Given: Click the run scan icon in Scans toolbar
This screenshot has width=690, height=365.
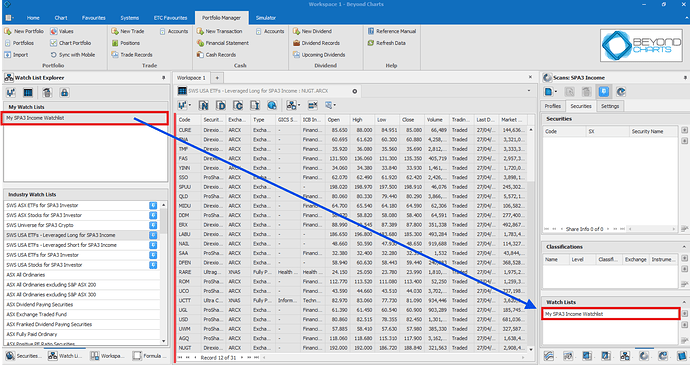Looking at the screenshot, I should click(x=621, y=92).
